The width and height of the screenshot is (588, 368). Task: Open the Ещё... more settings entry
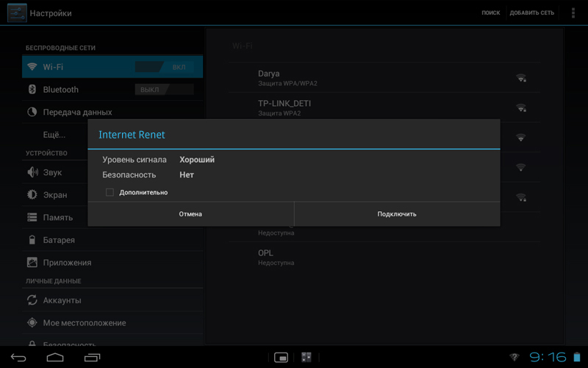click(54, 135)
